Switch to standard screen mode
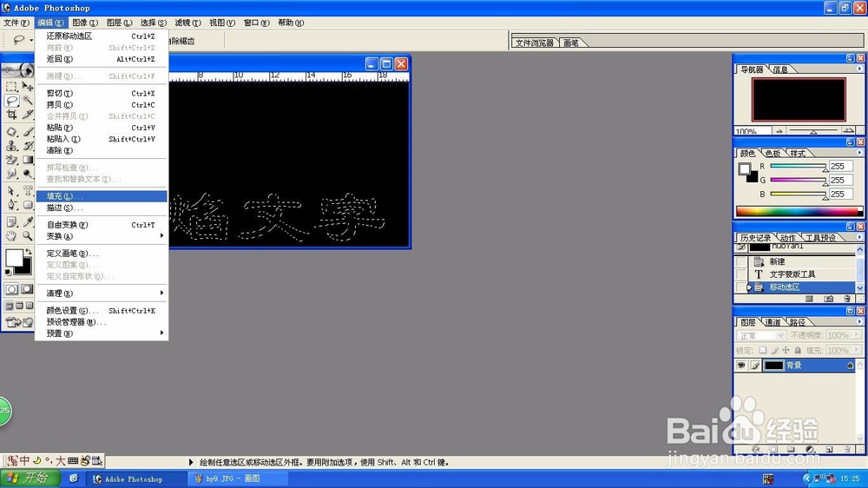 click(x=9, y=305)
